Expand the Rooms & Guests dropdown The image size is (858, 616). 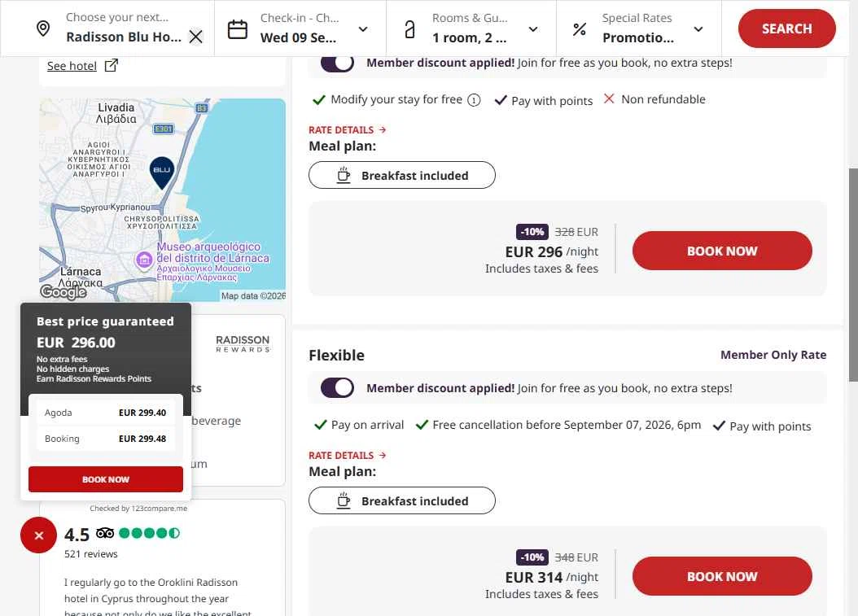click(533, 29)
